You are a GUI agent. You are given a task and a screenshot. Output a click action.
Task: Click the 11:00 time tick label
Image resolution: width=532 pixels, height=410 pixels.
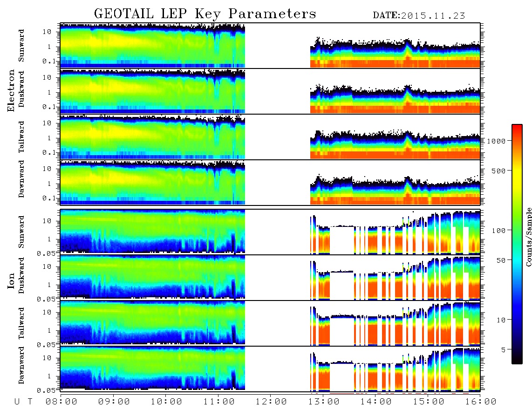point(219,402)
